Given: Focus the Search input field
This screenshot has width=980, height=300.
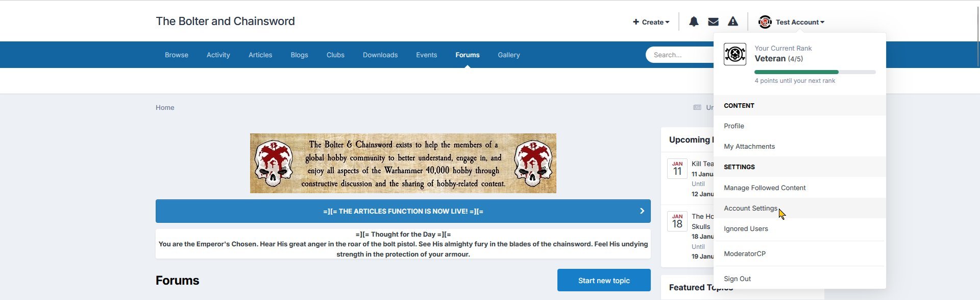Looking at the screenshot, I should 679,55.
